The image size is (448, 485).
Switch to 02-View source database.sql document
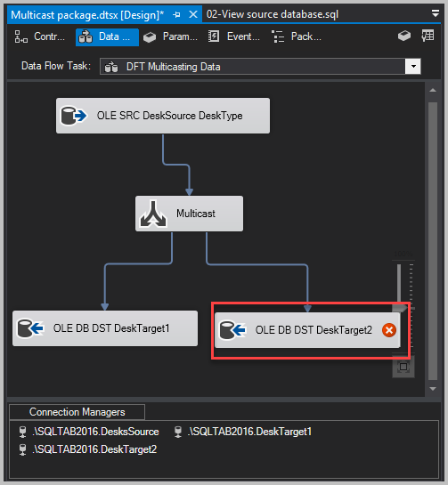point(273,14)
